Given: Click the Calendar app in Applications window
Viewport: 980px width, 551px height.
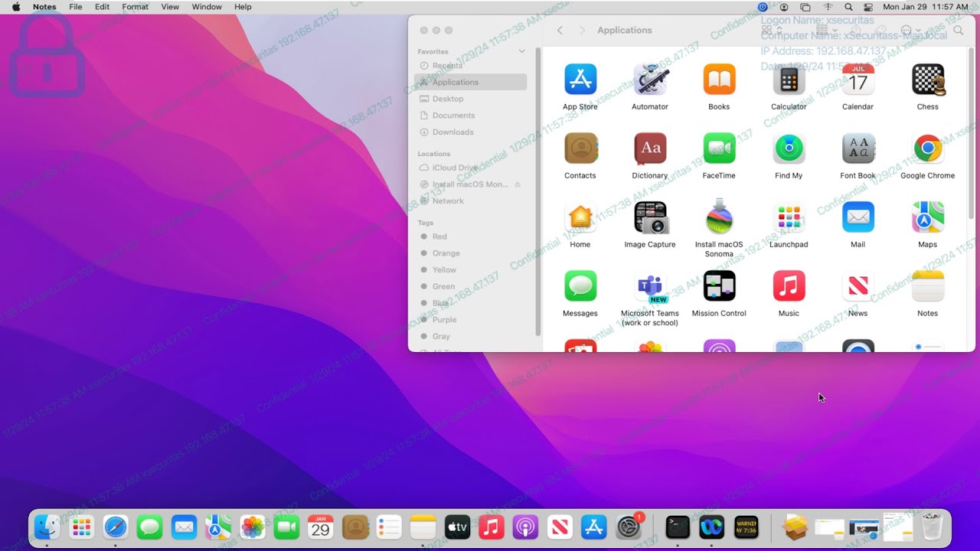Looking at the screenshot, I should (x=858, y=80).
